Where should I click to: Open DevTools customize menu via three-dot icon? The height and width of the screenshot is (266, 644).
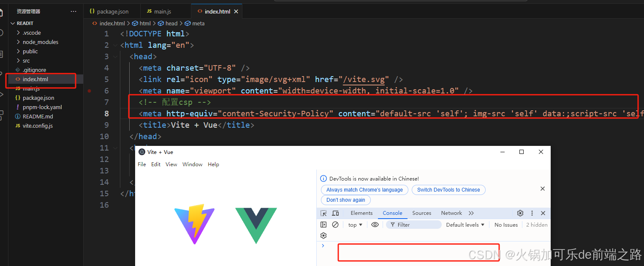pos(532,213)
